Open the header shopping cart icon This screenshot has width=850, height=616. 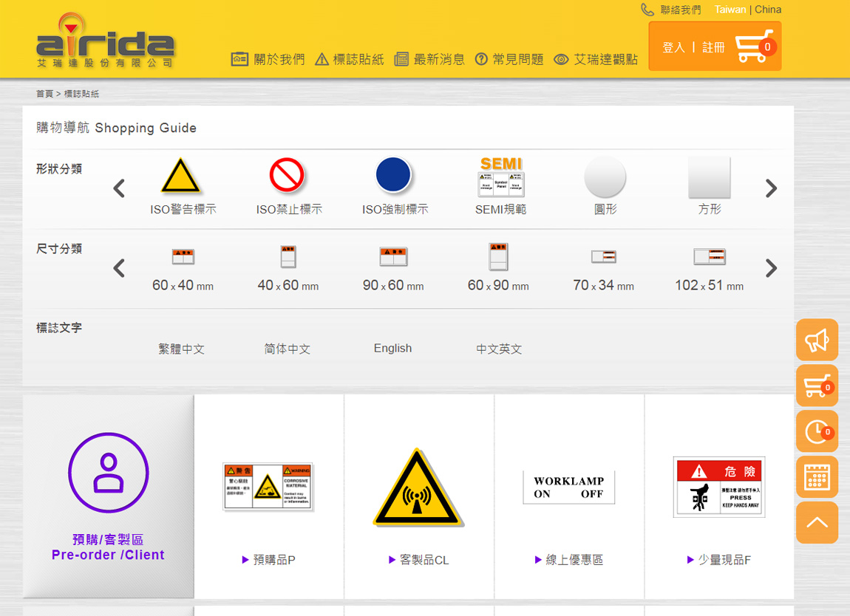click(755, 47)
